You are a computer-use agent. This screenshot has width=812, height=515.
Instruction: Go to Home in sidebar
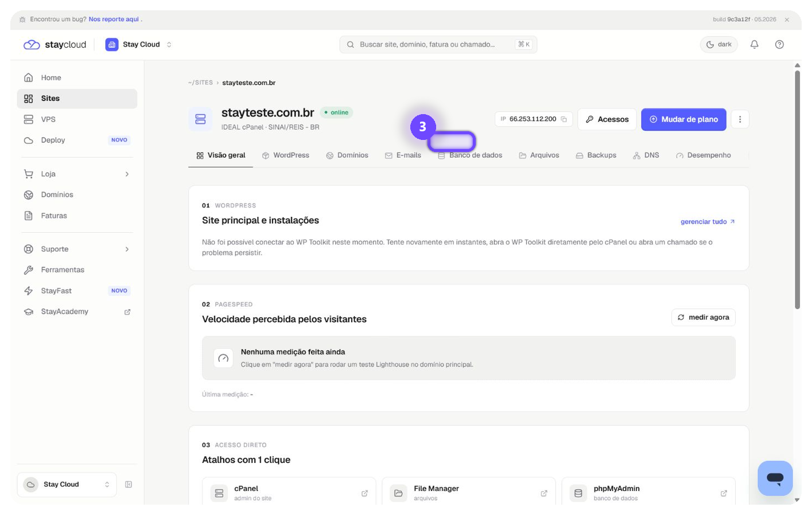(77, 77)
